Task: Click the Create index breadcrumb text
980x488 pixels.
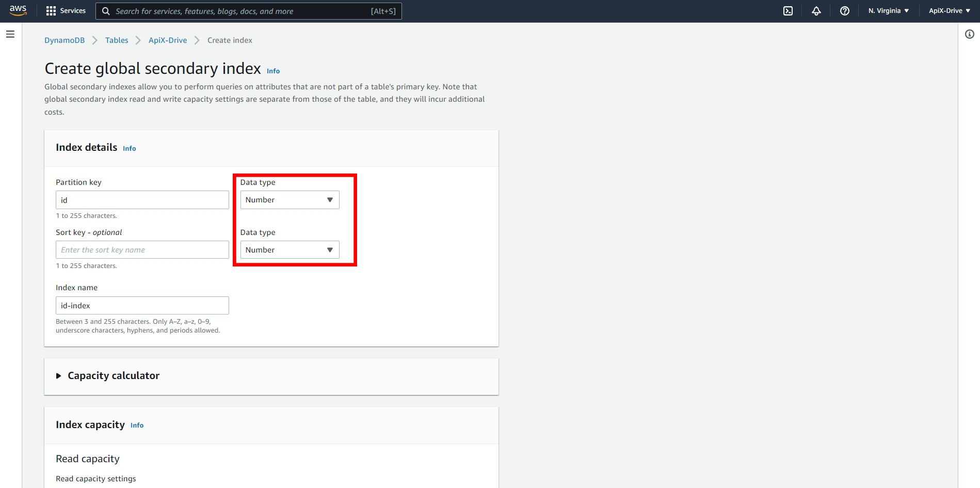Action: point(230,40)
